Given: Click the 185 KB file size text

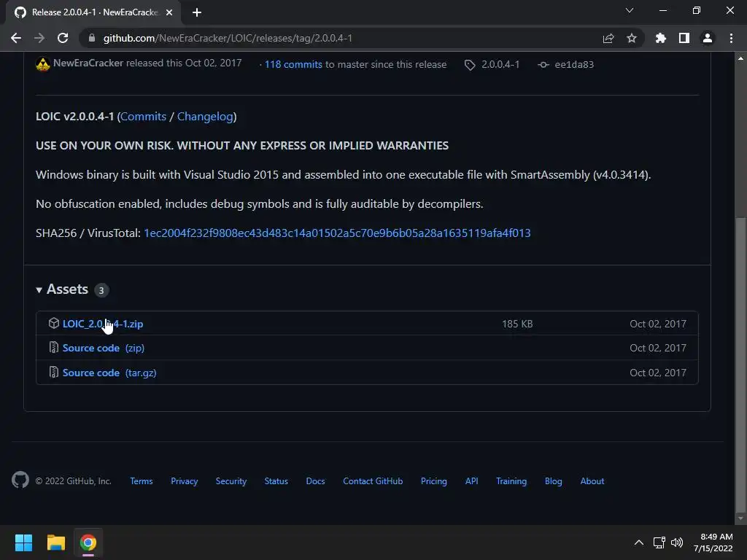Looking at the screenshot, I should point(517,324).
